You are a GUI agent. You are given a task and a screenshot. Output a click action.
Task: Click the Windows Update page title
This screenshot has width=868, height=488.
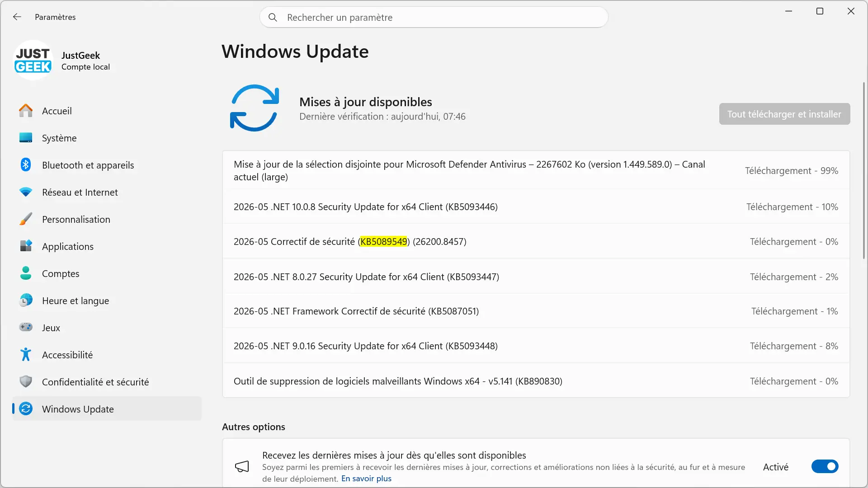[x=295, y=52]
